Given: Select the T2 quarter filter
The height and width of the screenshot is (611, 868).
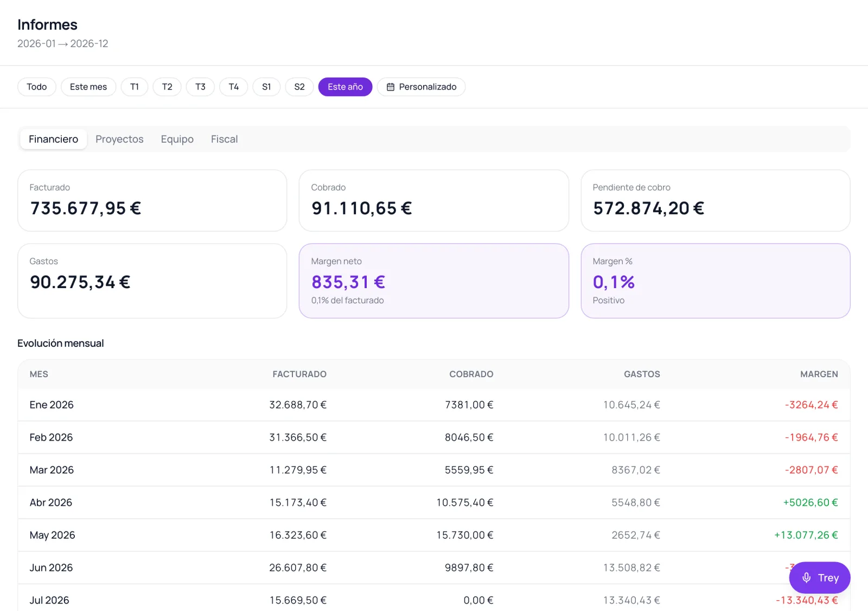Looking at the screenshot, I should (167, 87).
